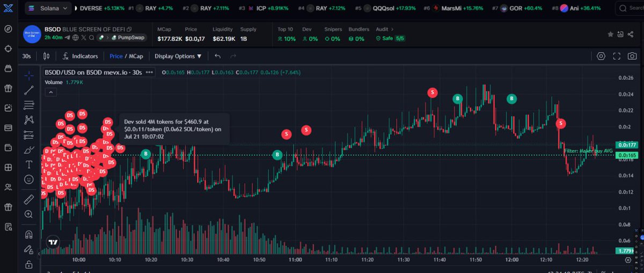Add BSOD to favorites with star icon

coord(610,34)
